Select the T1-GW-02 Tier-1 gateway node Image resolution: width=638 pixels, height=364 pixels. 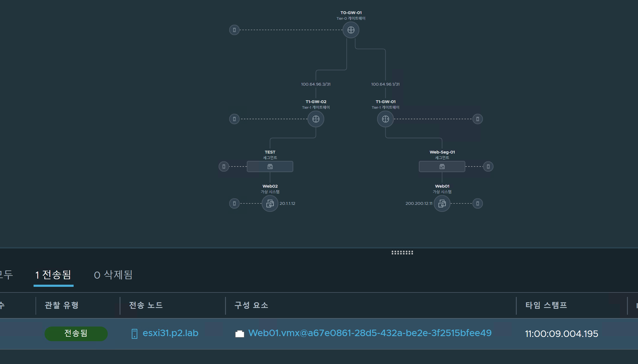pyautogui.click(x=316, y=119)
